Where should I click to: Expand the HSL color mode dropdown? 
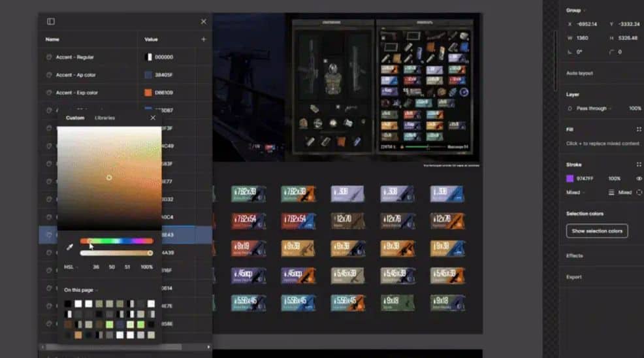tap(71, 267)
